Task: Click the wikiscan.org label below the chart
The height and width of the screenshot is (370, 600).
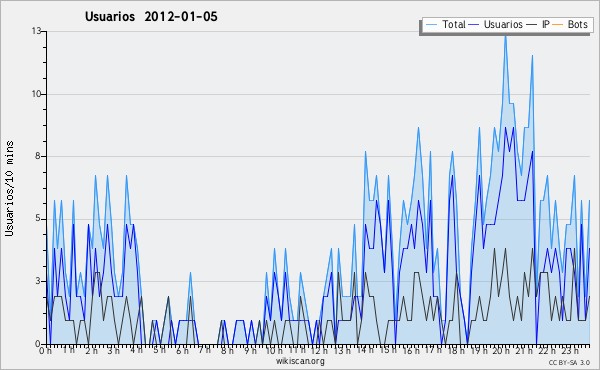Action: pos(300,361)
